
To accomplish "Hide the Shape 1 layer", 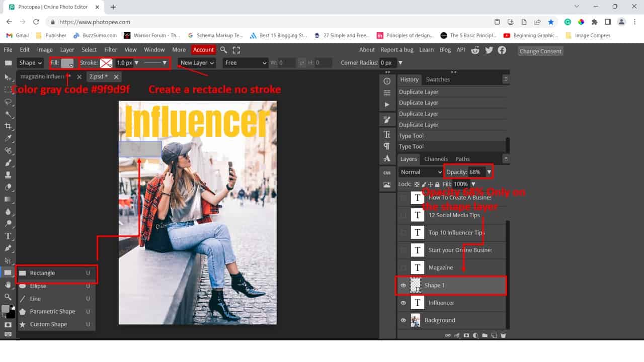I will [403, 285].
